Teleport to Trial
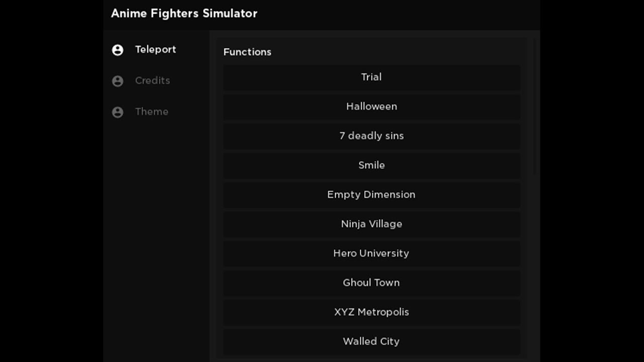Screen dimensions: 644x362 point(371,77)
